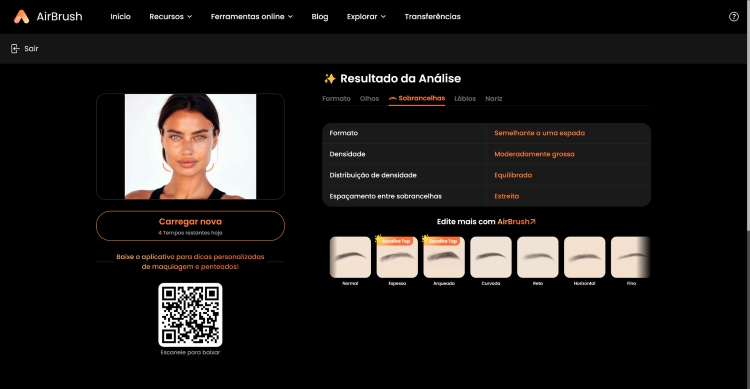Select the Fina eyebrow thumbnail
This screenshot has height=389, width=750.
click(630, 257)
